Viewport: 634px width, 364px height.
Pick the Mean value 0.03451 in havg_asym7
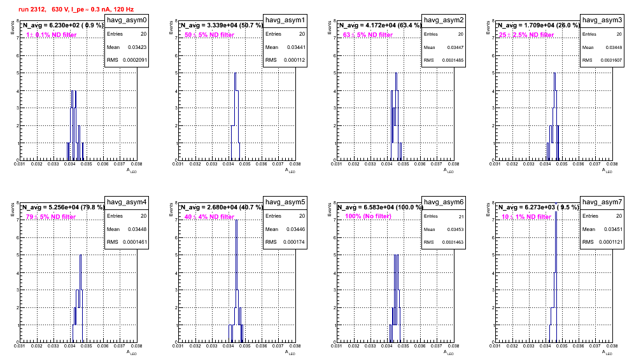[x=613, y=229]
